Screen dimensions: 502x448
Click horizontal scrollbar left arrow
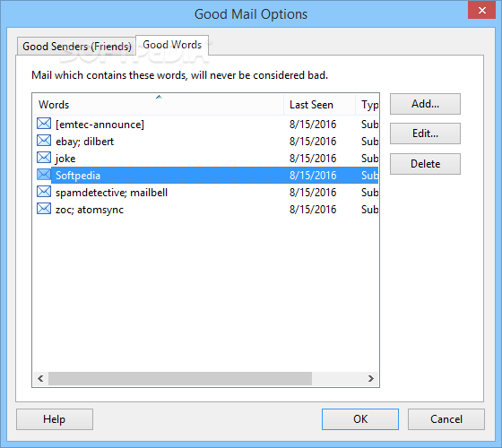click(40, 378)
